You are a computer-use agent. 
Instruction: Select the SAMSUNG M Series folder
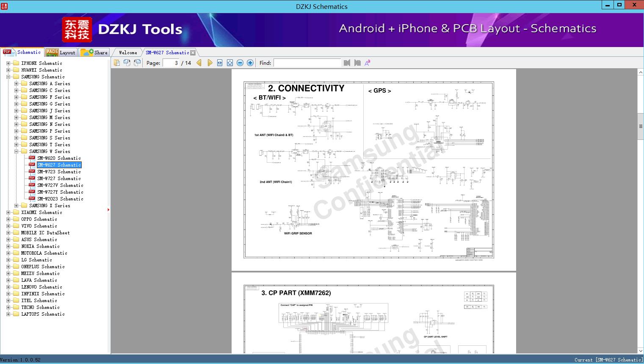pyautogui.click(x=50, y=117)
